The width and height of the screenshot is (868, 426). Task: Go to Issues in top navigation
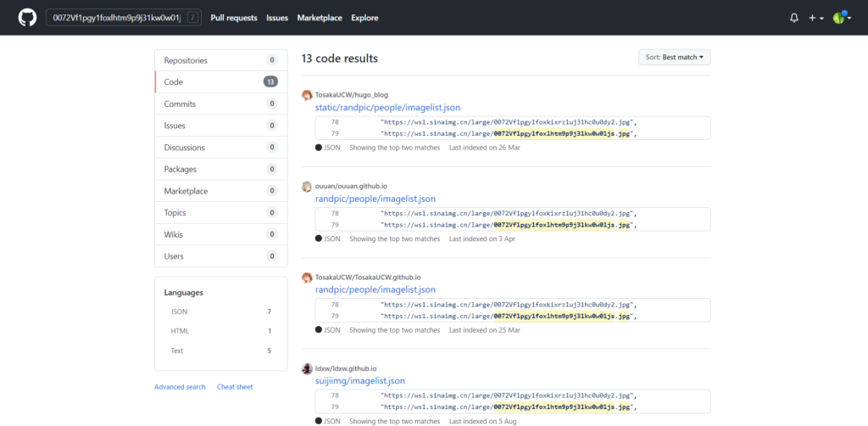(x=277, y=18)
